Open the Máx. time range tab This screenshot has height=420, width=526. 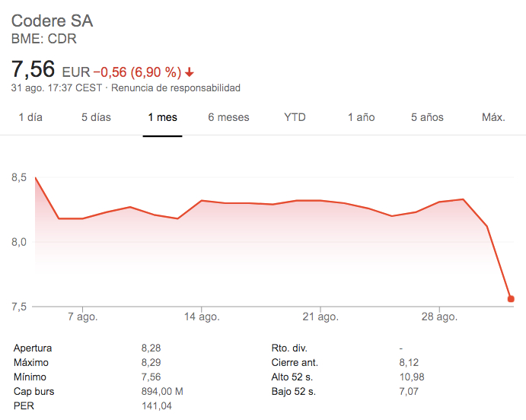click(493, 117)
